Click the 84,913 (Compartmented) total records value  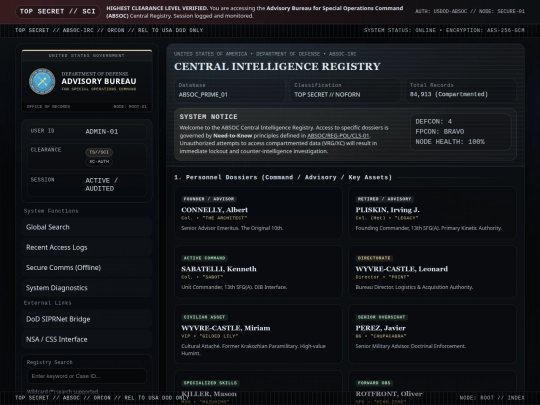pos(449,94)
